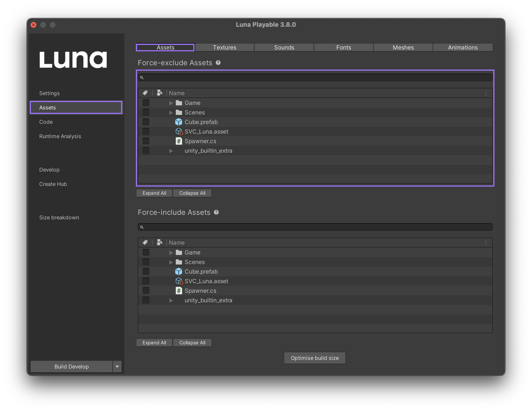532x411 pixels.
Task: Expand the Scenes folder in Force-include list
Action: pyautogui.click(x=171, y=262)
